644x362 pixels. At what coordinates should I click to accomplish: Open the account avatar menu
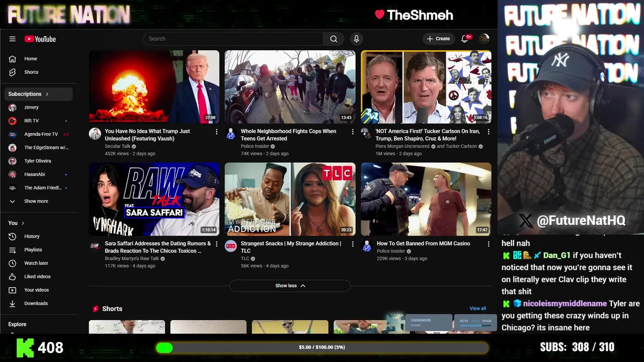pos(484,39)
